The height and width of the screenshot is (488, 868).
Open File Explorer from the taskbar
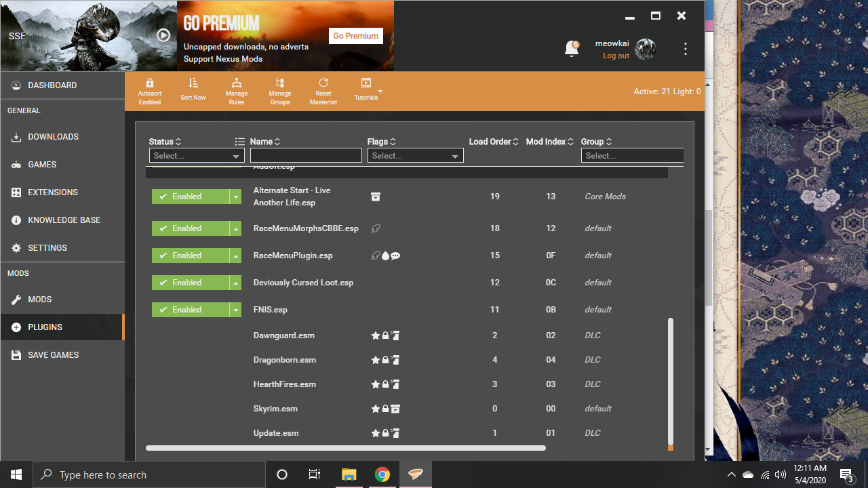349,474
